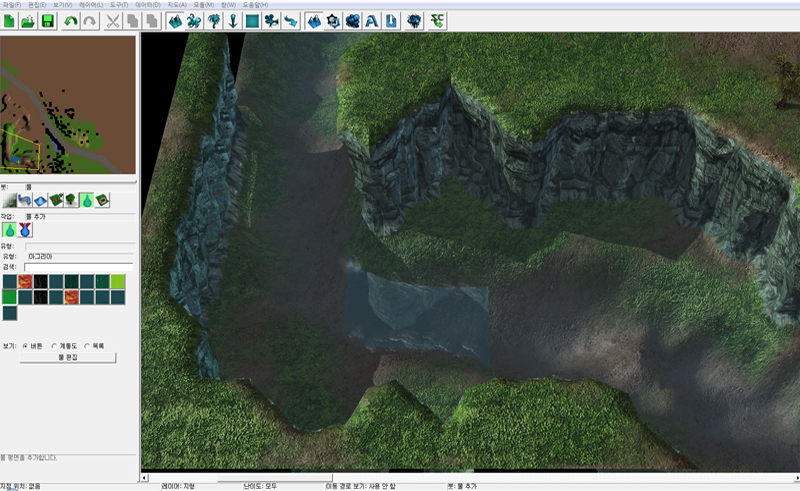Switch to the Terrain layer icon
Viewport: 800px width, 491px height.
click(x=174, y=21)
